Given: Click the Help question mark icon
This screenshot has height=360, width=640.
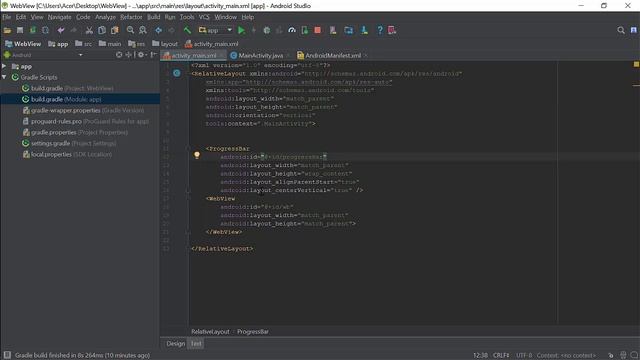Looking at the screenshot, I should tap(380, 30).
